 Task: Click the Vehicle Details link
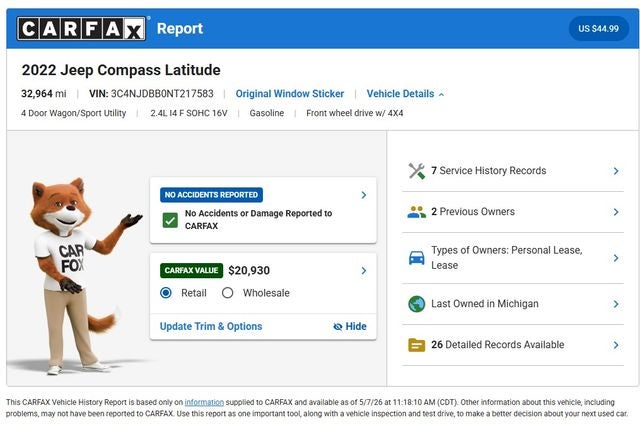point(400,94)
